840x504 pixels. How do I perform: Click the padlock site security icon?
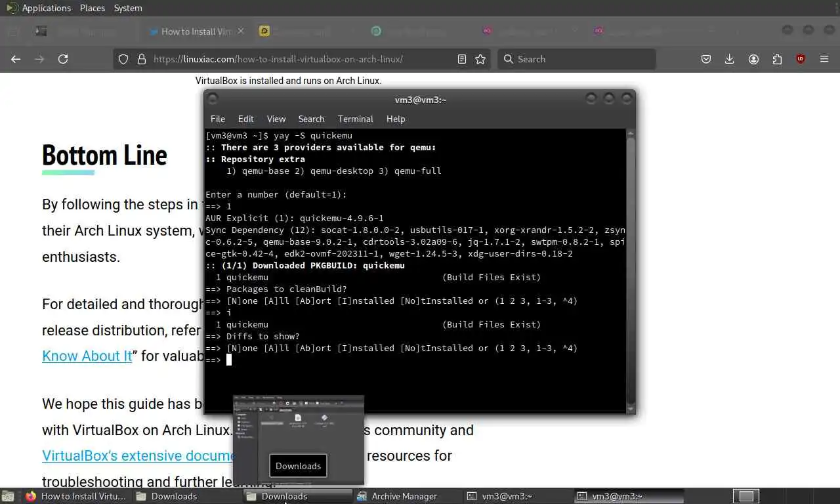(141, 59)
